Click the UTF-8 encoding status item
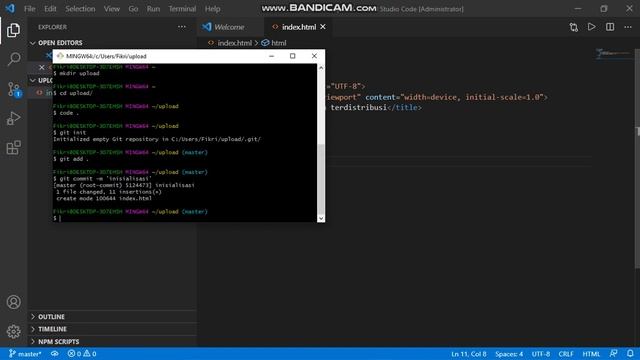Image resolution: width=640 pixels, height=360 pixels. (541, 354)
